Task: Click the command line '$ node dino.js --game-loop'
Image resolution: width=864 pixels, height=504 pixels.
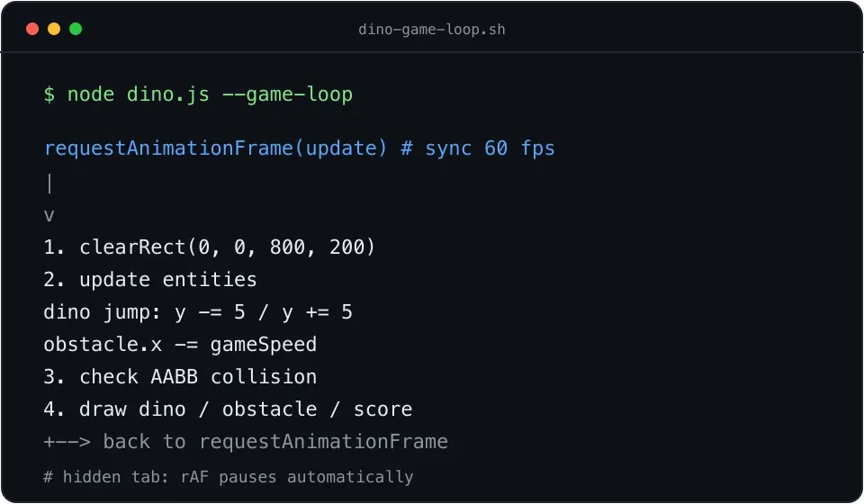Action: [x=198, y=94]
